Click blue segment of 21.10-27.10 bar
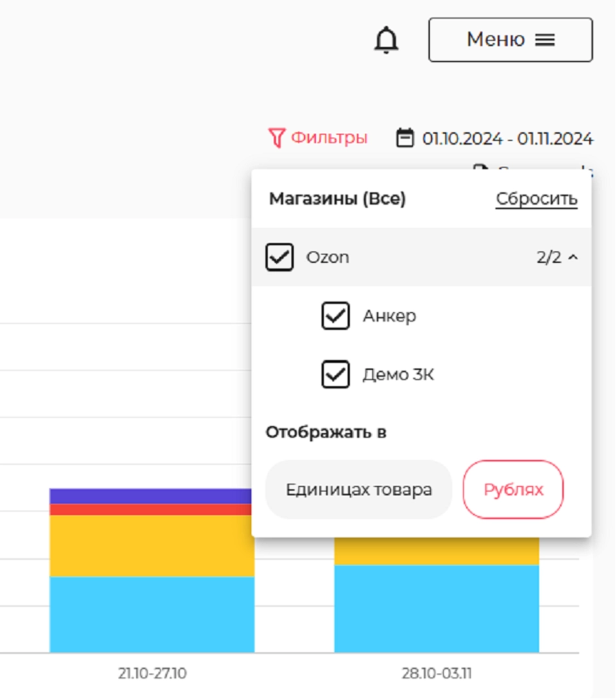 [151, 614]
